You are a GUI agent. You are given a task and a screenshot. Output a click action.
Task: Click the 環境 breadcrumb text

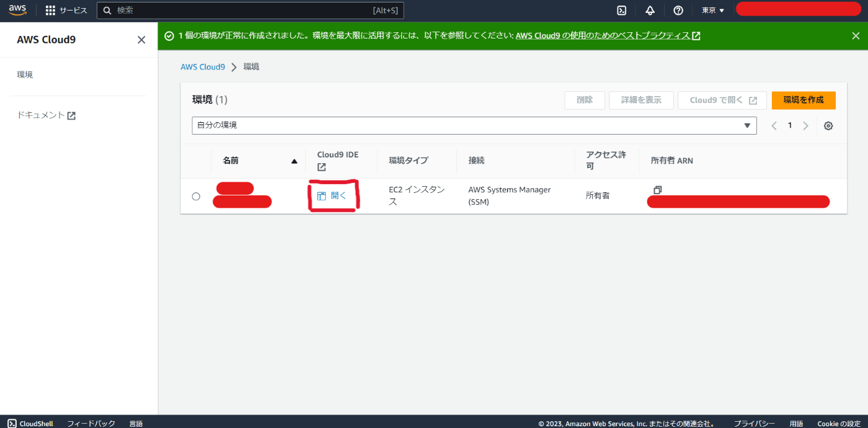click(251, 66)
